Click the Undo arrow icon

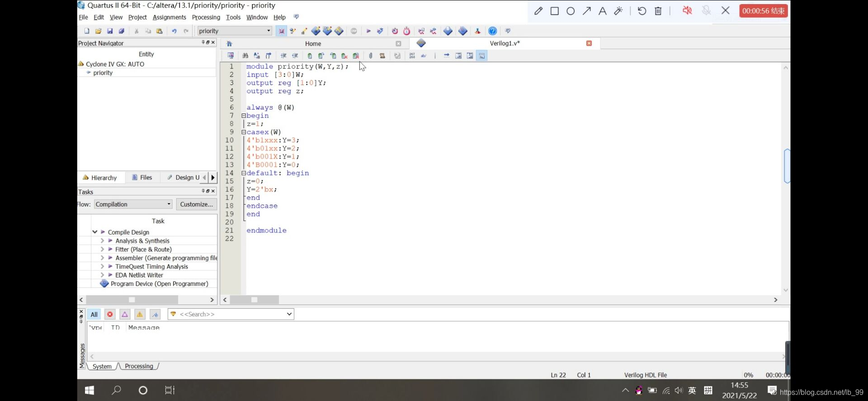click(x=174, y=31)
